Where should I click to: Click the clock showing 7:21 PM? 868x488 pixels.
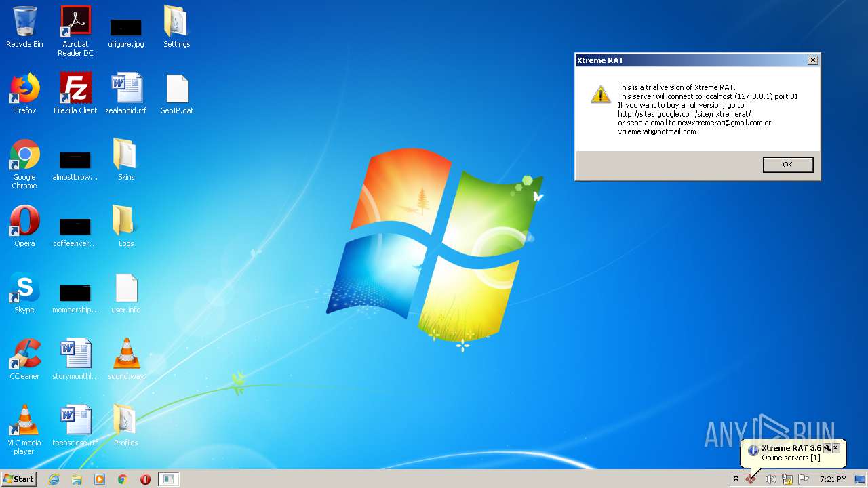(833, 479)
